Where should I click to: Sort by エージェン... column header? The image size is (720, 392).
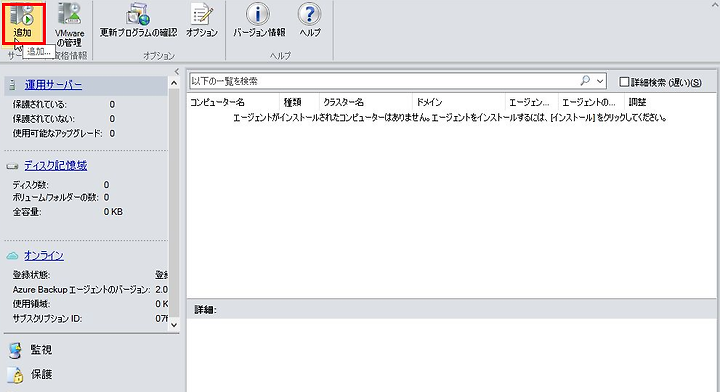coord(532,102)
